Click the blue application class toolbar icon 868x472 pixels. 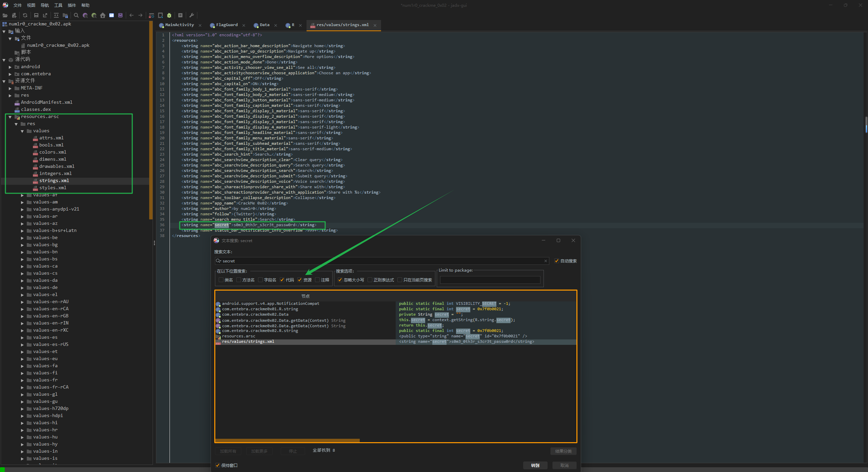click(x=112, y=15)
